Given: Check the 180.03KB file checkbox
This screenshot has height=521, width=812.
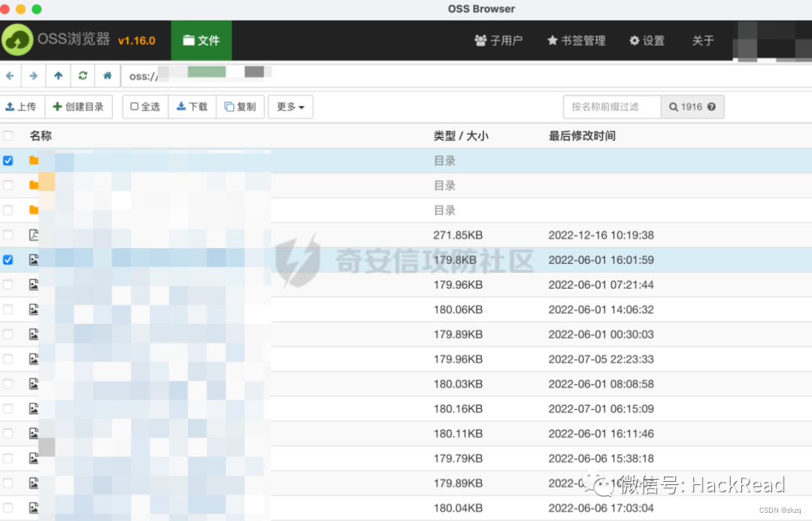Looking at the screenshot, I should 8,383.
